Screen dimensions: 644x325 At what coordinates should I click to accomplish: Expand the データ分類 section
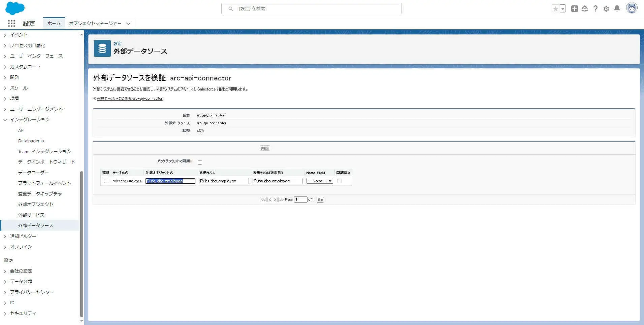pyautogui.click(x=5, y=282)
